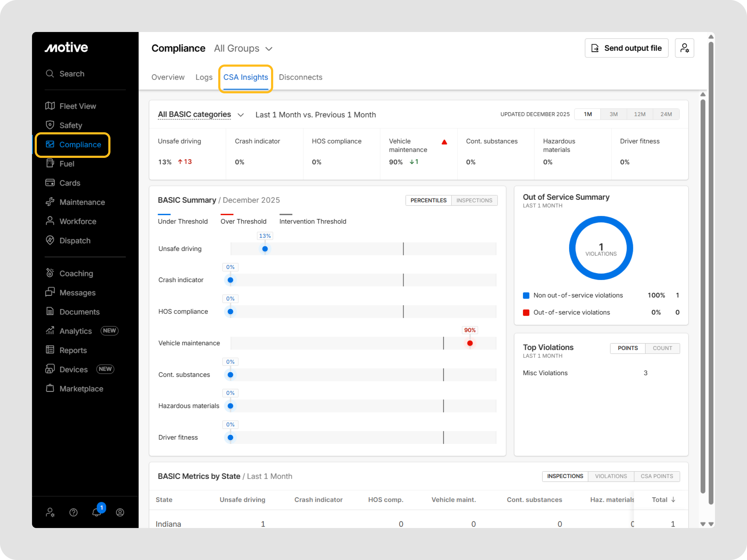
Task: Click the Coaching whistle icon
Action: (x=50, y=273)
